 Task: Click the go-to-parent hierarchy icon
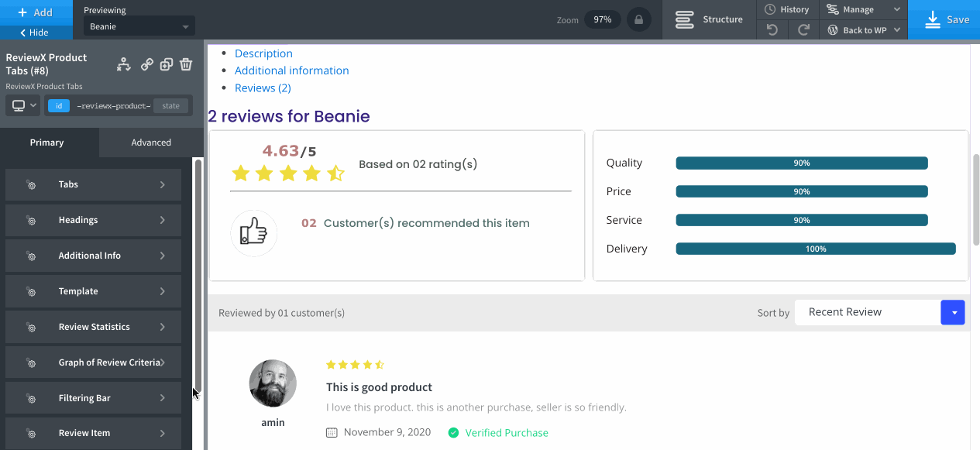(124, 64)
